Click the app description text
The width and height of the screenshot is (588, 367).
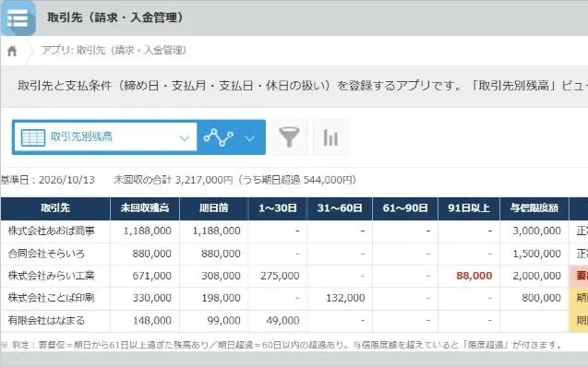click(302, 86)
